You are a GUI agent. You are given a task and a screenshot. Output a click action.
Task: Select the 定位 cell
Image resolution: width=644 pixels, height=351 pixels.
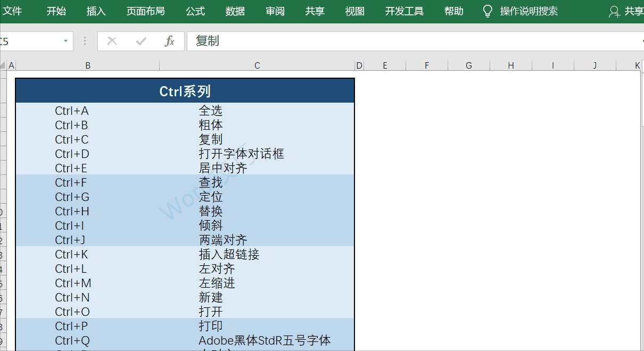pos(257,197)
